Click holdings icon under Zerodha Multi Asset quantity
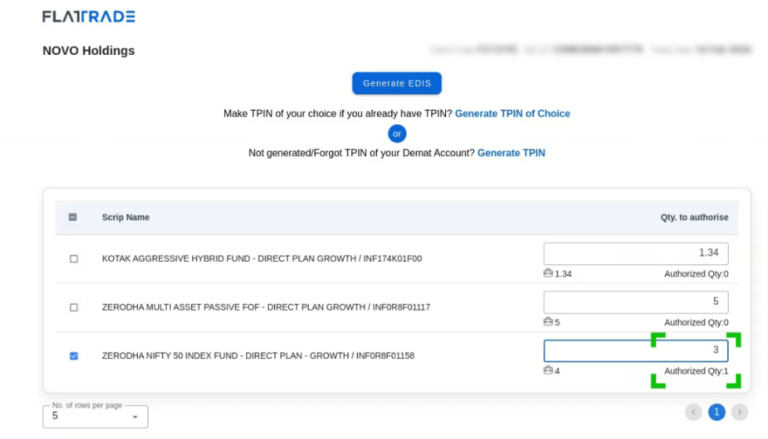The width and height of the screenshot is (768, 439). point(548,322)
